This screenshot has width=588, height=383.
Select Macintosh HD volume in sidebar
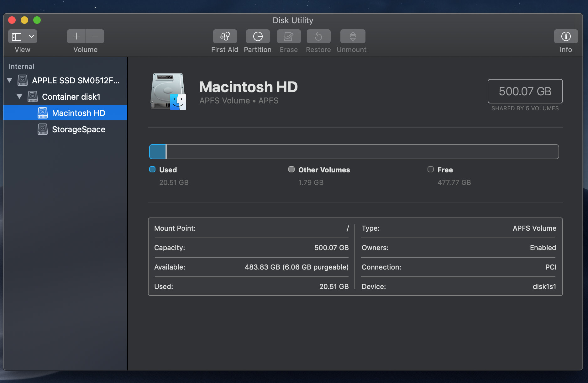point(65,113)
